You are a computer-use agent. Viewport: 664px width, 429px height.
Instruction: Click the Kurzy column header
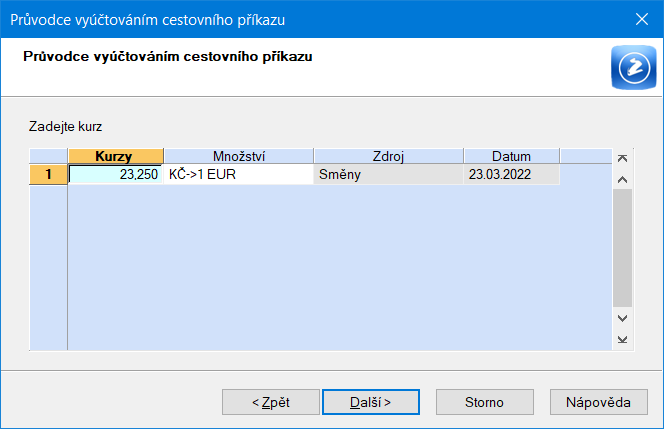(x=116, y=156)
